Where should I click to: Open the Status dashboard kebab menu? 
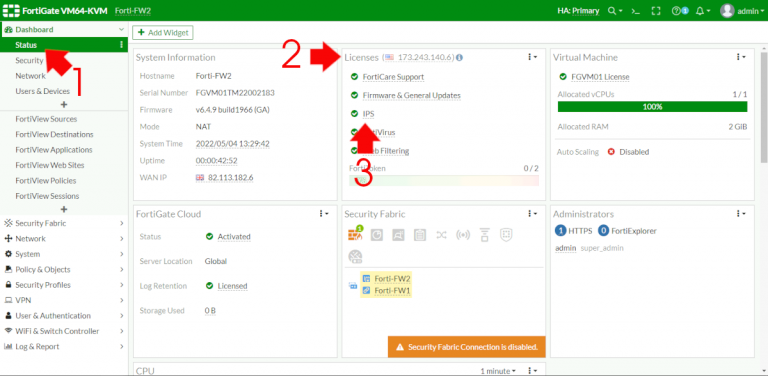121,45
